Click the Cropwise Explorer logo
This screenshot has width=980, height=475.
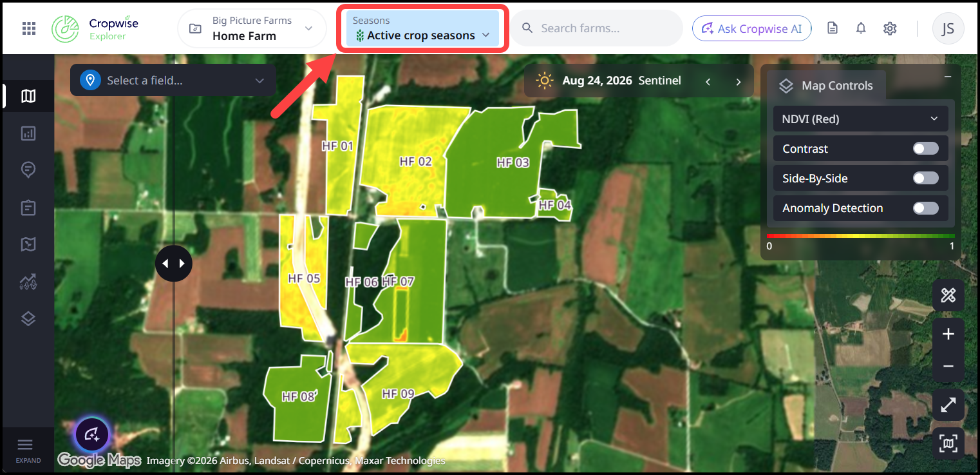[x=95, y=28]
